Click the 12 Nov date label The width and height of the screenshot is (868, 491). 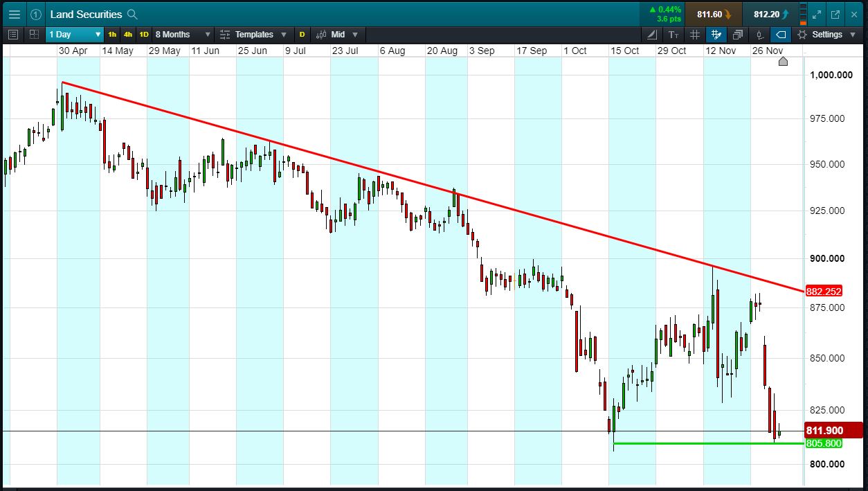721,51
